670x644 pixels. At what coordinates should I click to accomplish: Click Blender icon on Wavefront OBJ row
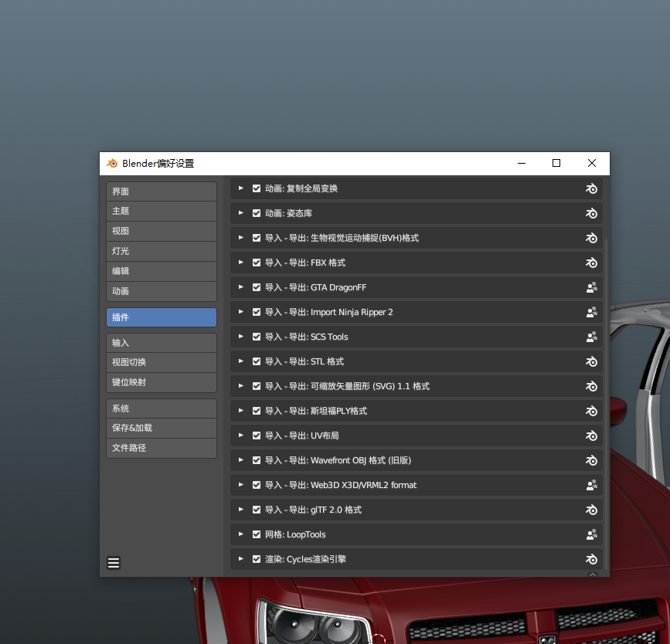click(591, 461)
